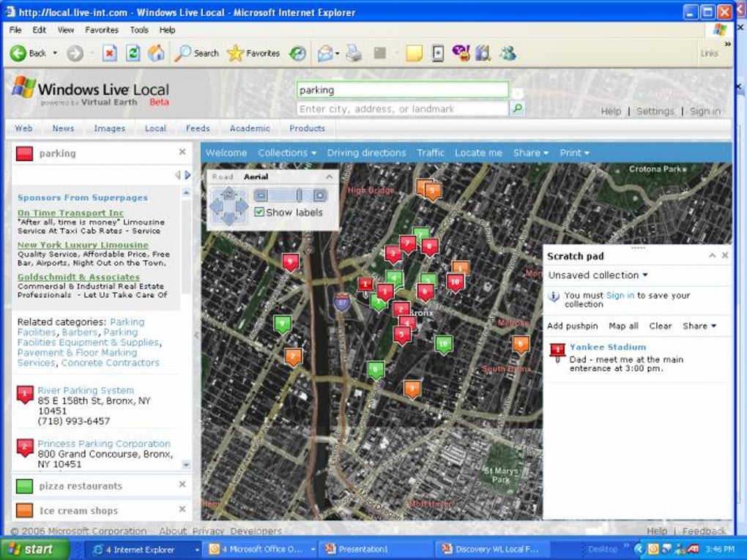
Task: Click the Locate me button
Action: click(478, 153)
